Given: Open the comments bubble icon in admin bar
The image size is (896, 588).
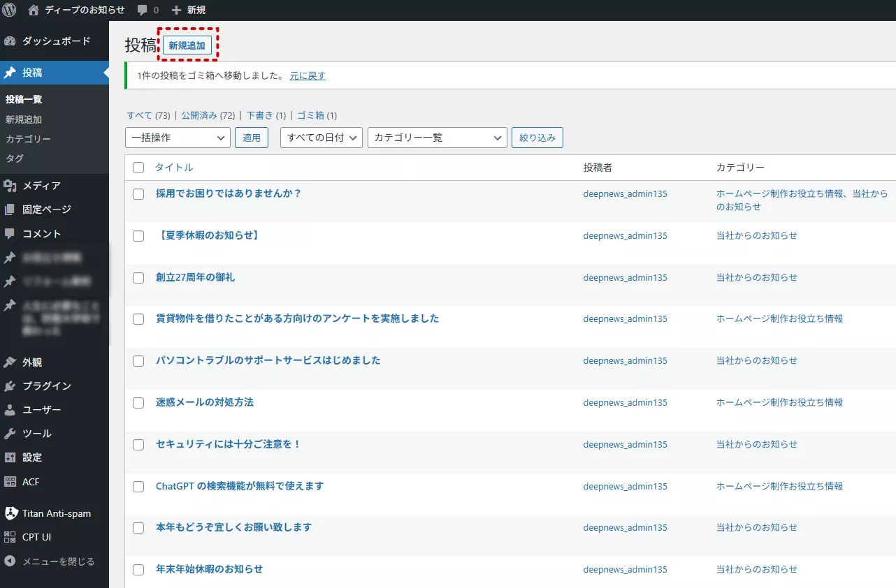Looking at the screenshot, I should point(143,10).
